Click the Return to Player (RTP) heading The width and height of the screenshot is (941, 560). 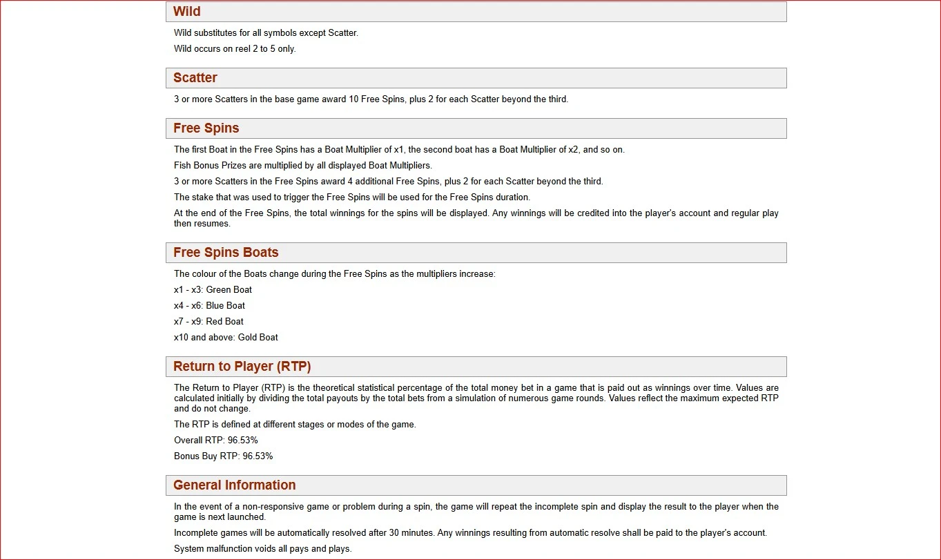click(476, 367)
